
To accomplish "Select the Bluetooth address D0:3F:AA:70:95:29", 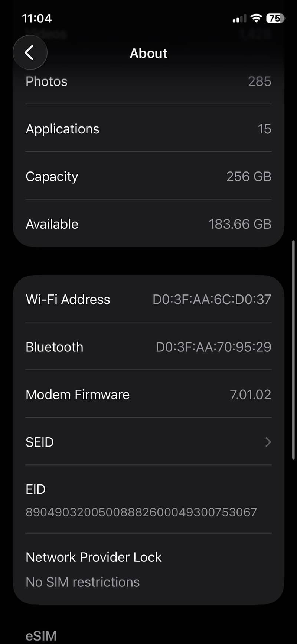I will tap(213, 347).
